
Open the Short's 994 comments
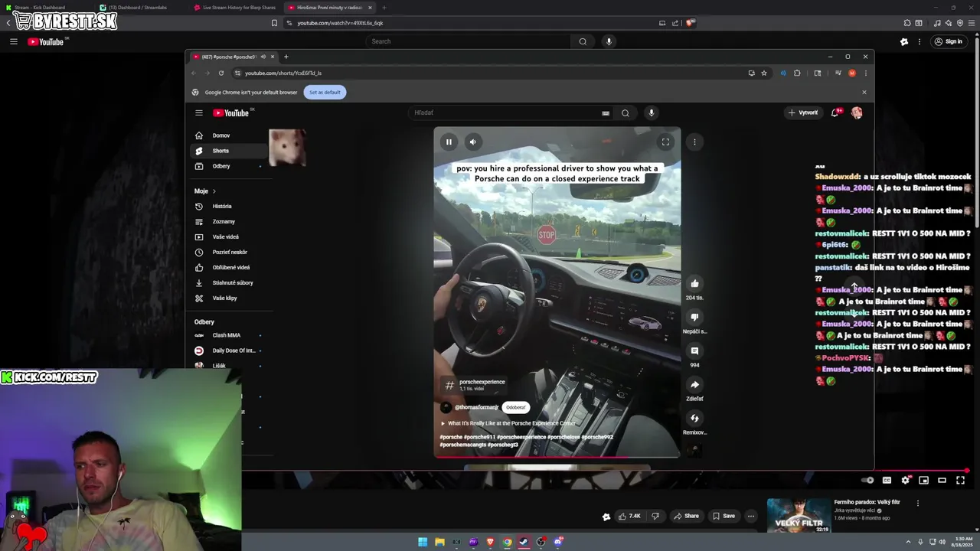694,350
